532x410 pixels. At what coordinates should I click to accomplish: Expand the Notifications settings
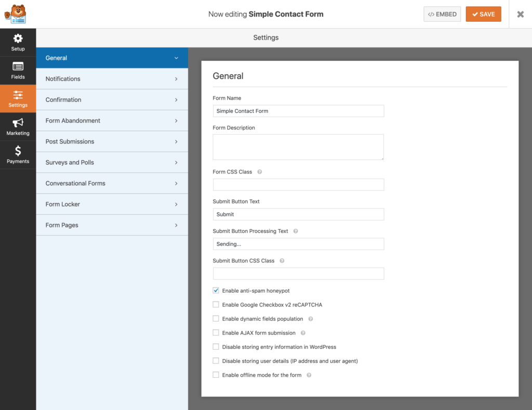112,78
